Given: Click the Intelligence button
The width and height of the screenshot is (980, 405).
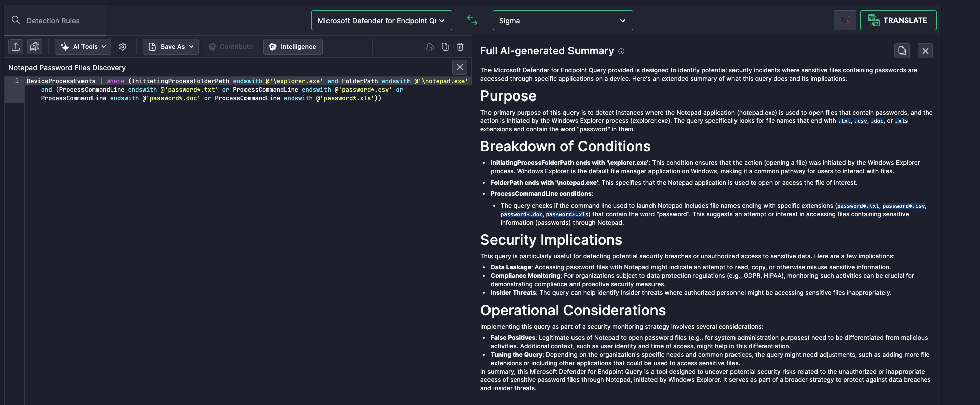Looking at the screenshot, I should 293,47.
